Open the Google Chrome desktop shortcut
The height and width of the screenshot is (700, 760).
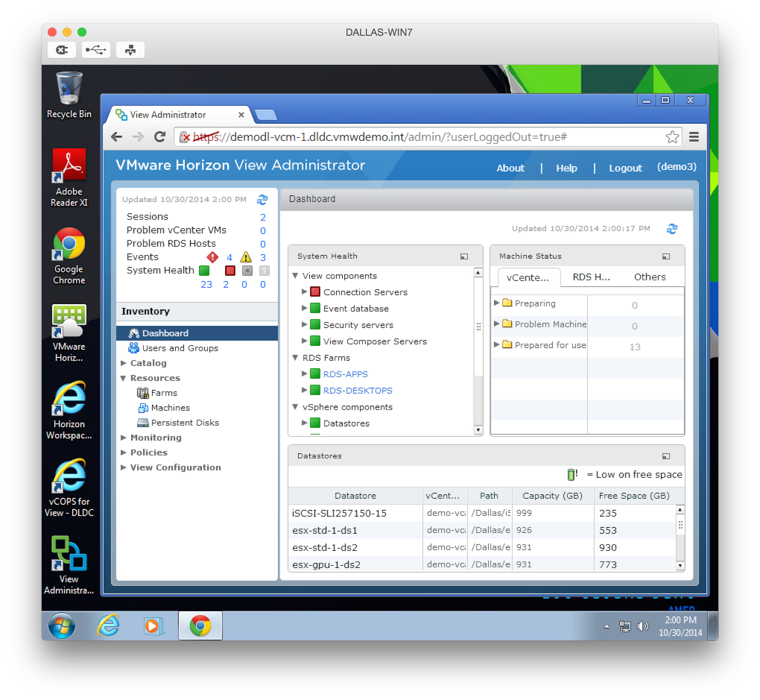69,256
